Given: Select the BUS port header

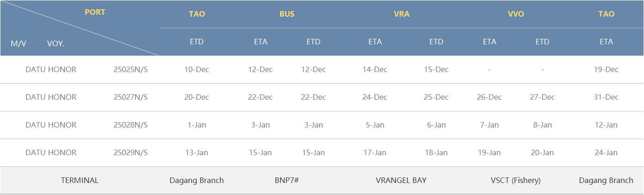Looking at the screenshot, I should (287, 14).
